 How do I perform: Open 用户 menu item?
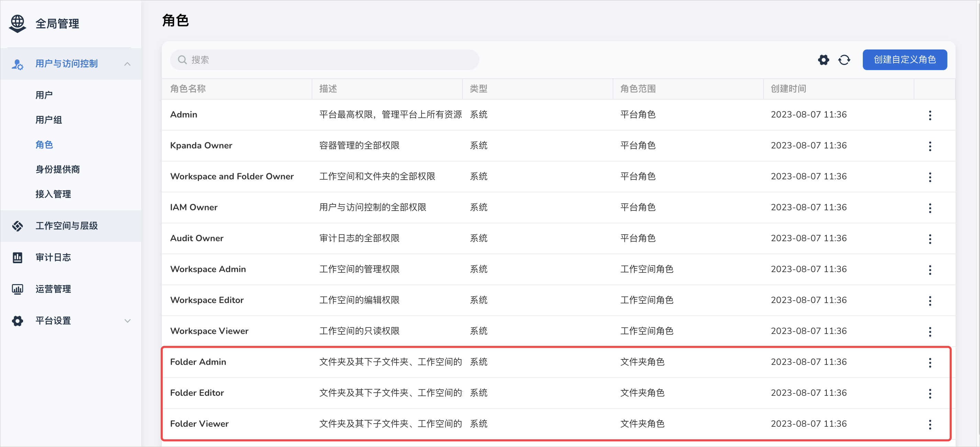[x=44, y=95]
